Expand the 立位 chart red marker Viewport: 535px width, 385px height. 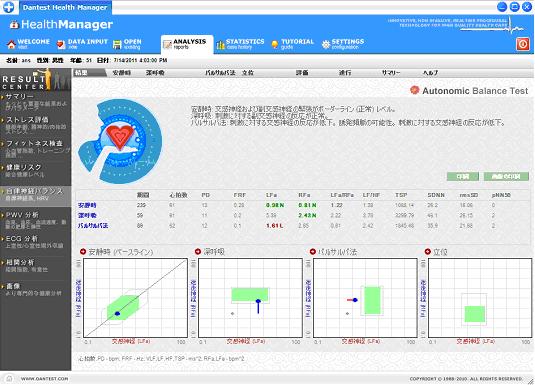point(428,252)
